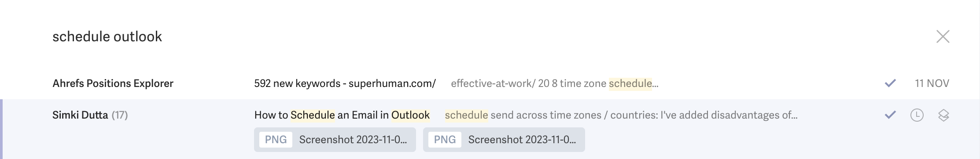
Task: Click the 'schedule send across time zones' snippet
Action: pyautogui.click(x=523, y=115)
